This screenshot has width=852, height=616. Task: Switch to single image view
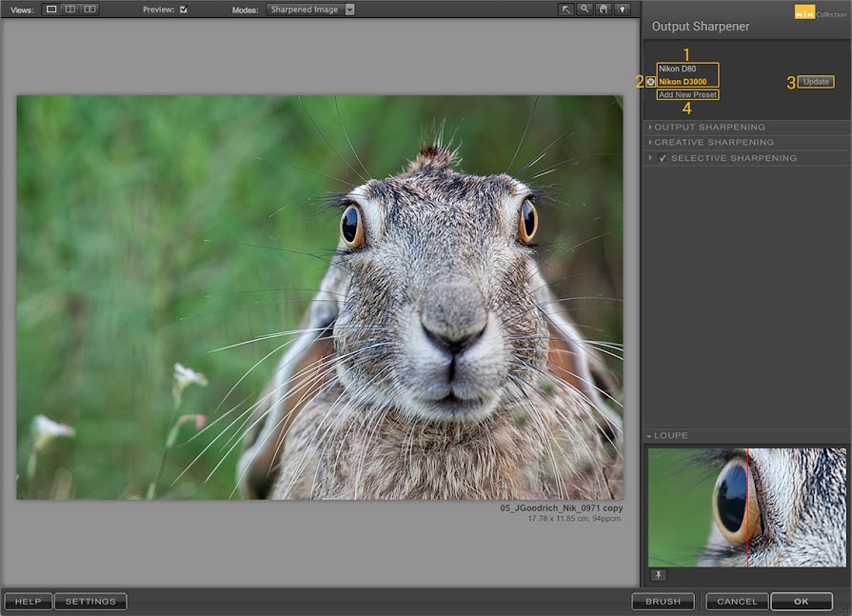point(51,9)
